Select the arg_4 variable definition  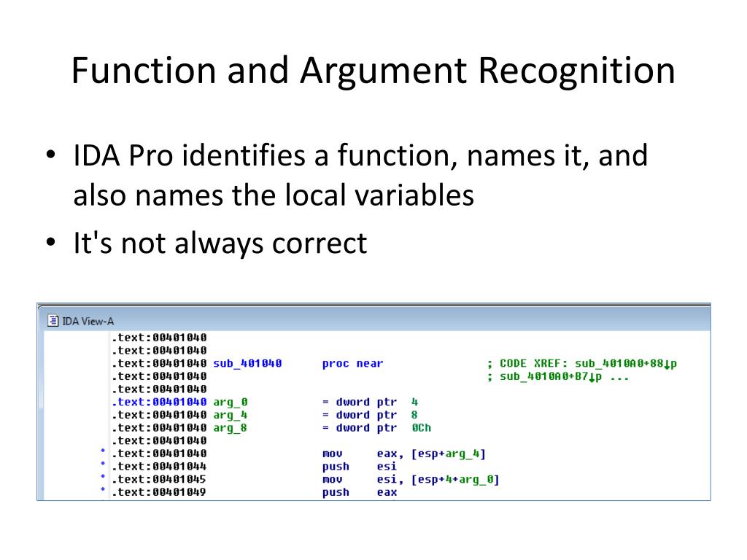point(230,415)
